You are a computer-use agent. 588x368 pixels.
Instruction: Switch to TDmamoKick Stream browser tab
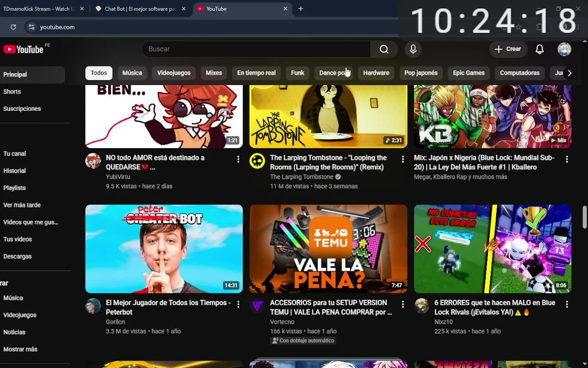pos(39,9)
